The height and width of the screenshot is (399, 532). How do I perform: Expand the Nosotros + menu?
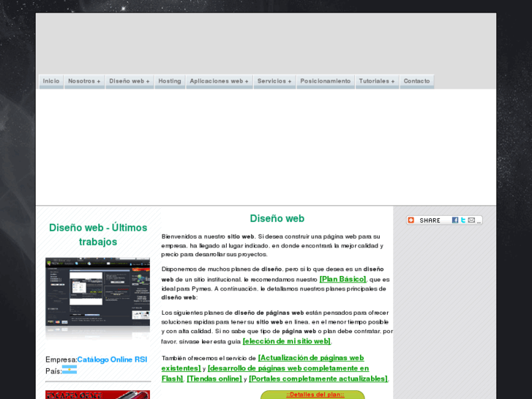pos(84,81)
